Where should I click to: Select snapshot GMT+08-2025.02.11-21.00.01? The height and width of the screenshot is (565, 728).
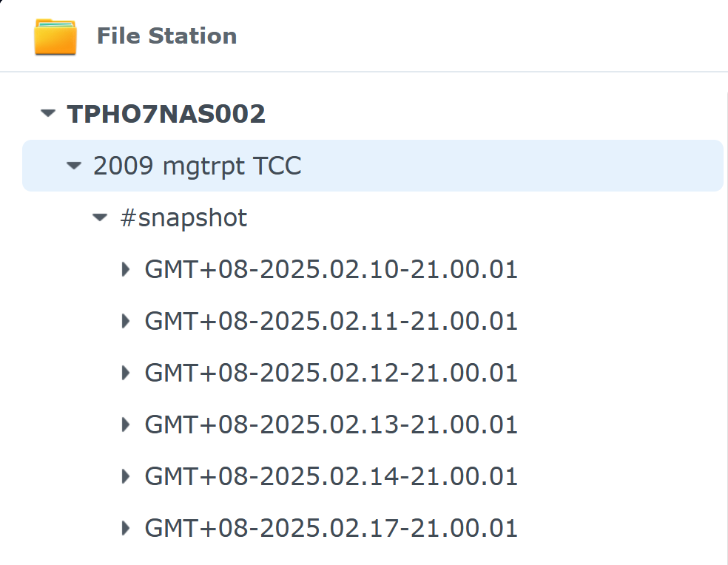pyautogui.click(x=331, y=321)
